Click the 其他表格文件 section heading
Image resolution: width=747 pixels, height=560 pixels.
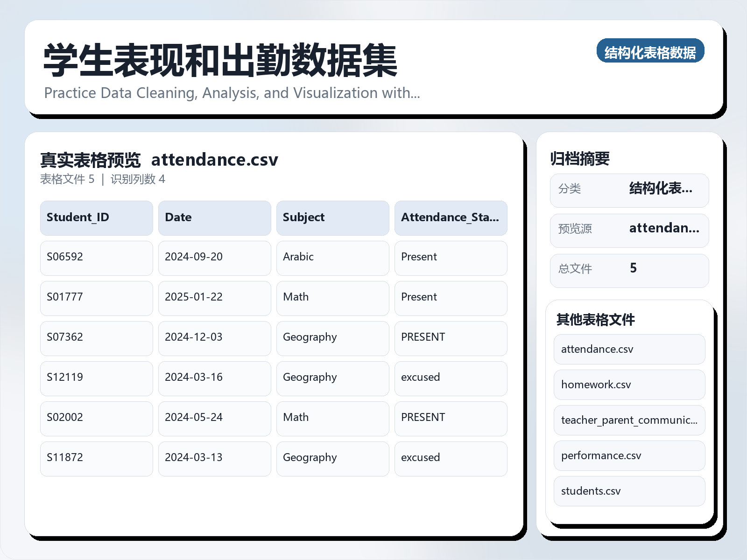point(596,320)
